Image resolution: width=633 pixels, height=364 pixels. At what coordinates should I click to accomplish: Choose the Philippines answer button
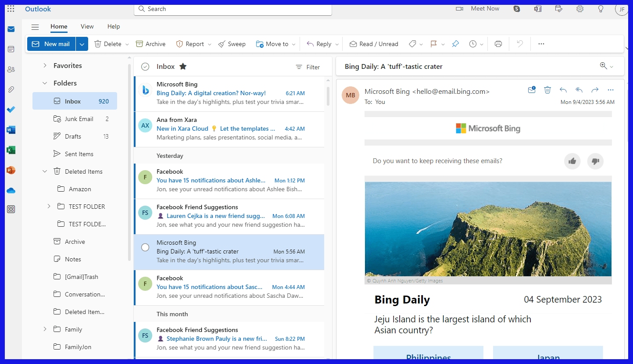[x=428, y=353]
